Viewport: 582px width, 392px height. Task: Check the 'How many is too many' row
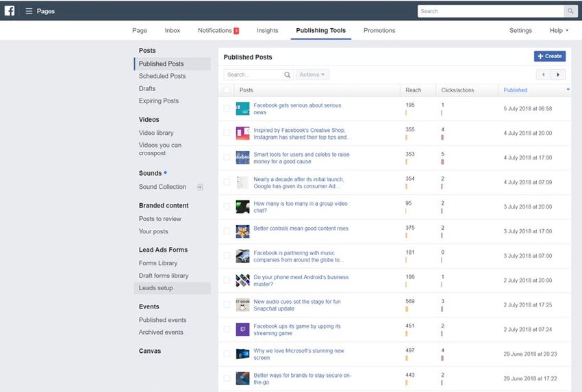[227, 206]
